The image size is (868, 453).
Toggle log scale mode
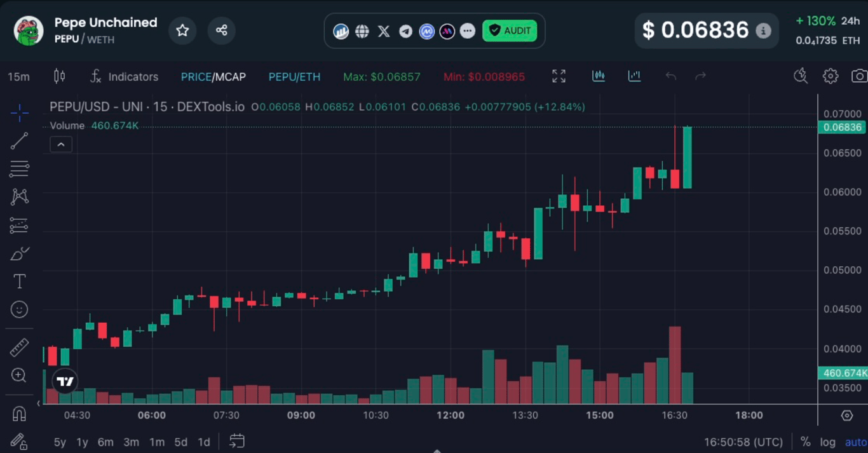pos(827,442)
